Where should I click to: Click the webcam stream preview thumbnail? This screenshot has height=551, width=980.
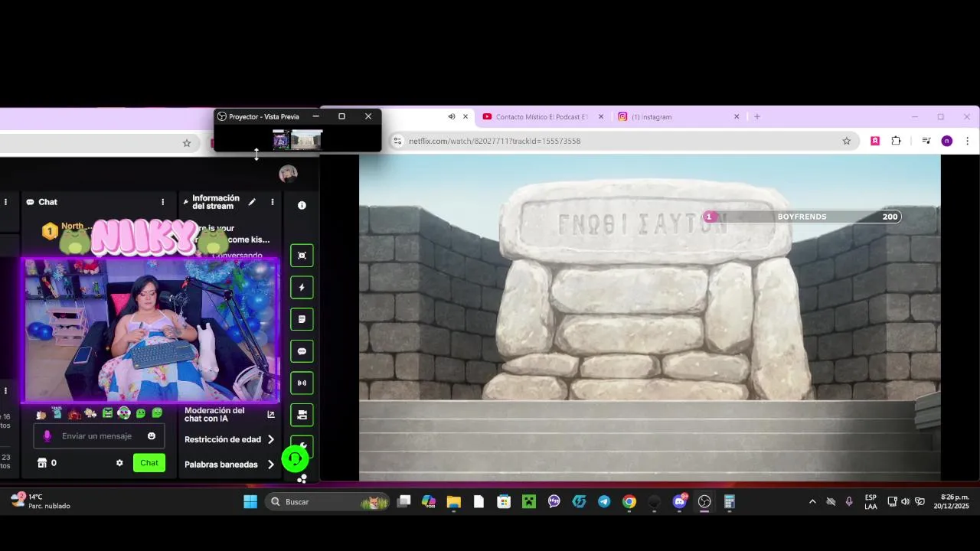150,331
